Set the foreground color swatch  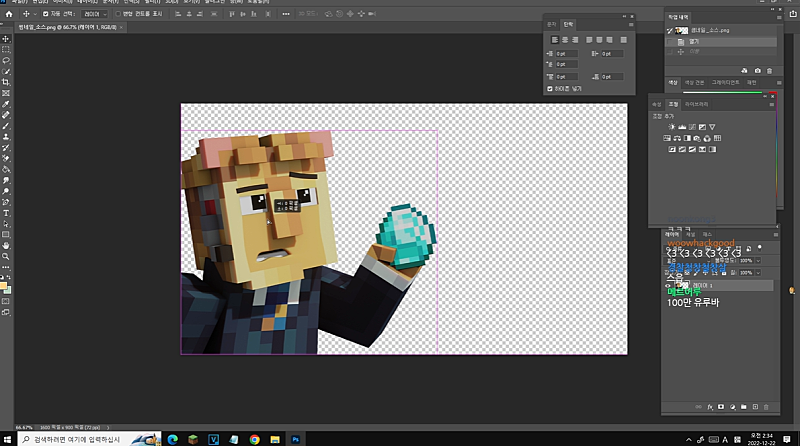coord(5,284)
